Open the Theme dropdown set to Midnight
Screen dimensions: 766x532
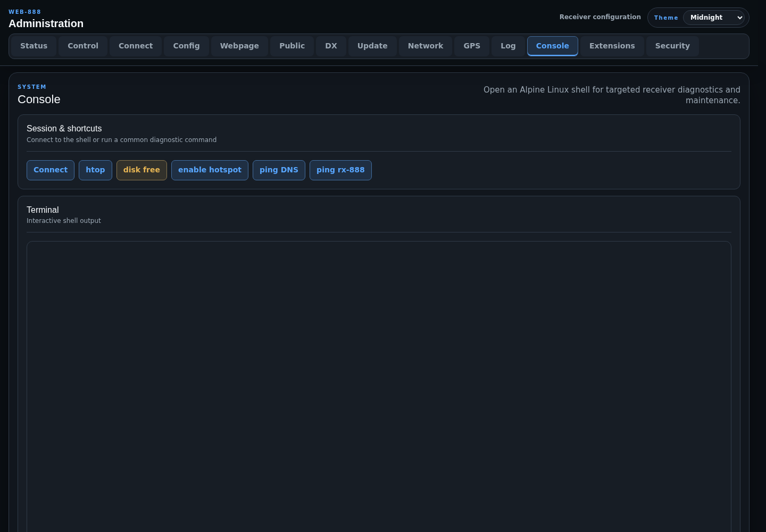714,18
